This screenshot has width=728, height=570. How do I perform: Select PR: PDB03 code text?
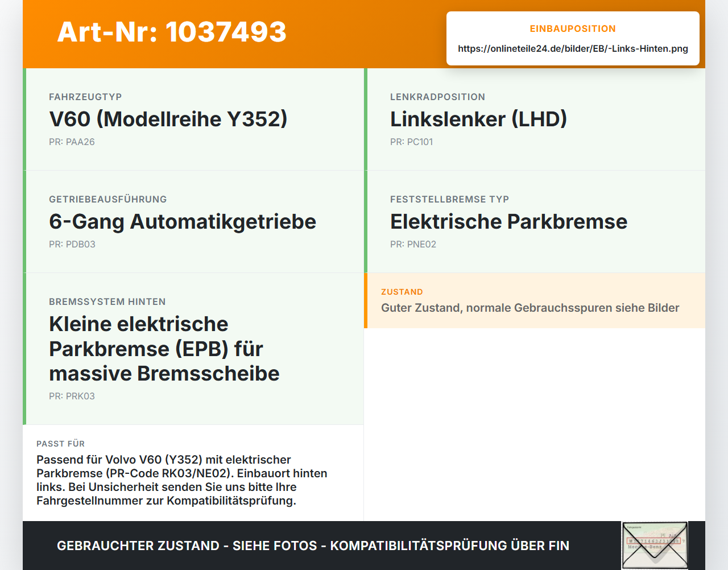pyautogui.click(x=72, y=244)
